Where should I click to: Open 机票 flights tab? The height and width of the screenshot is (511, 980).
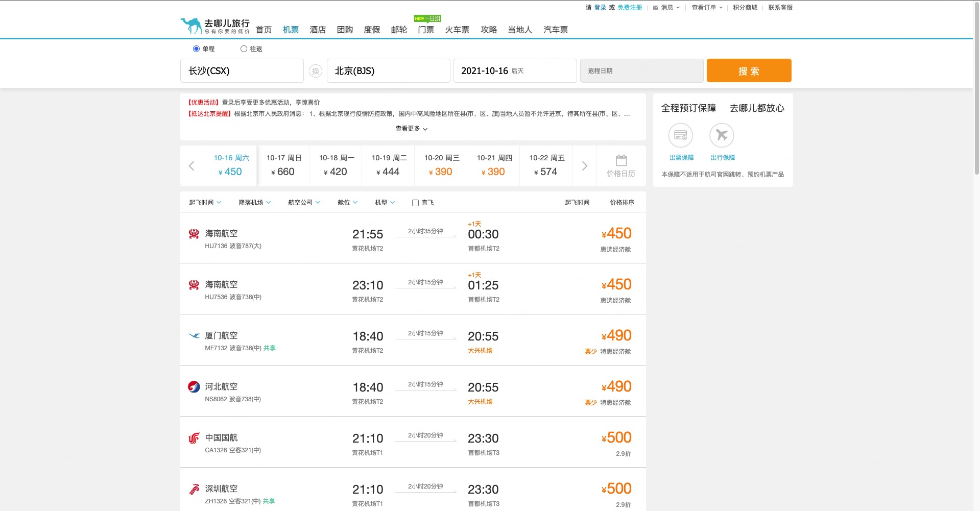tap(291, 30)
